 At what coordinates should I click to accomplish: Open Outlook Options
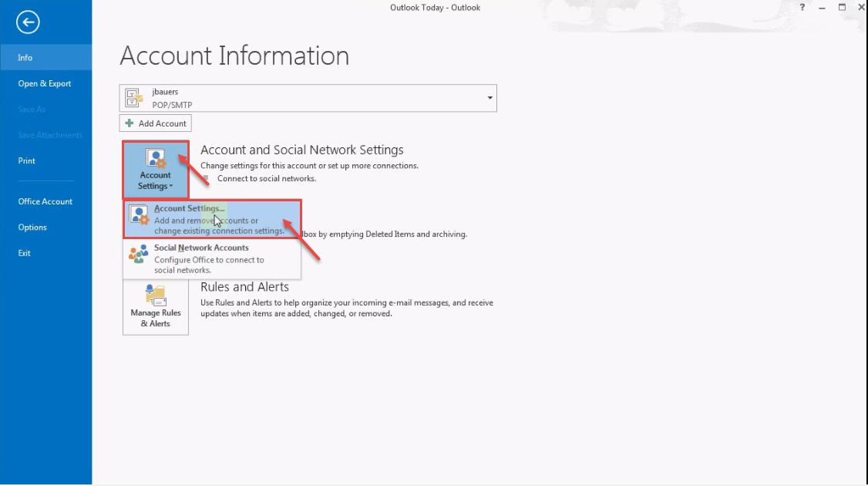[46, 228]
